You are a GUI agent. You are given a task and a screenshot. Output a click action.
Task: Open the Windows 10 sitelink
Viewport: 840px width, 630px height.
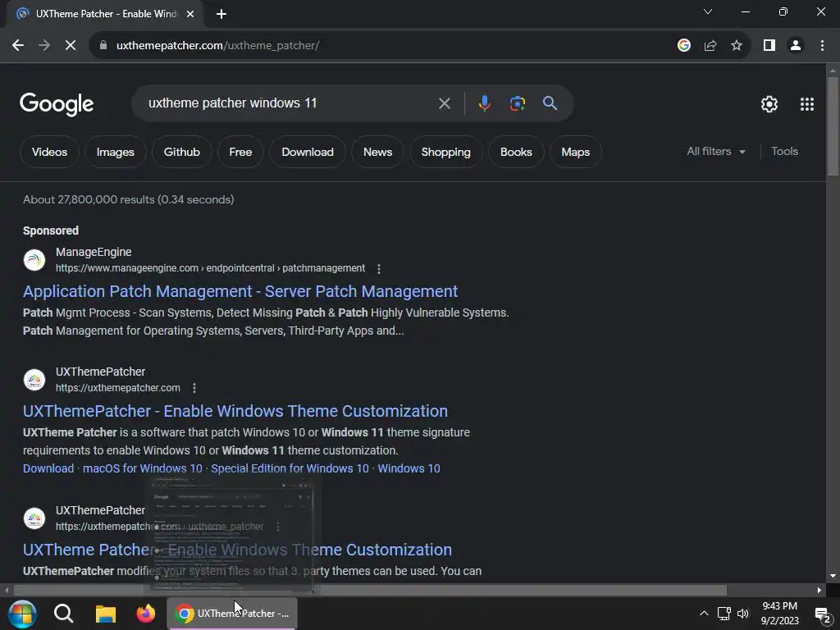[x=409, y=468]
